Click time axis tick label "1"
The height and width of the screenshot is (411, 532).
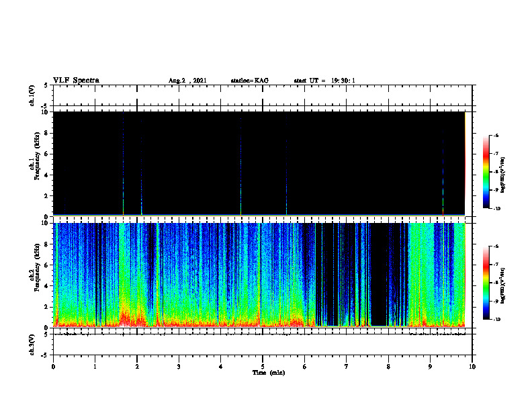tap(95, 367)
